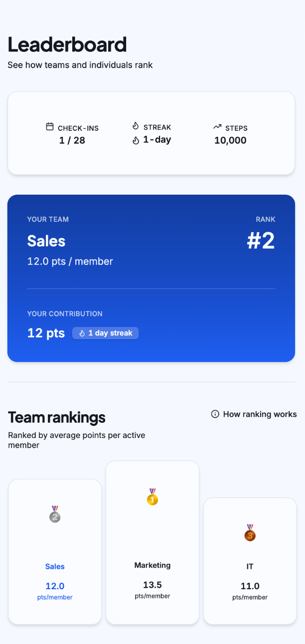Select the gold medal icon on Marketing card
The height and width of the screenshot is (644, 305).
click(x=152, y=499)
